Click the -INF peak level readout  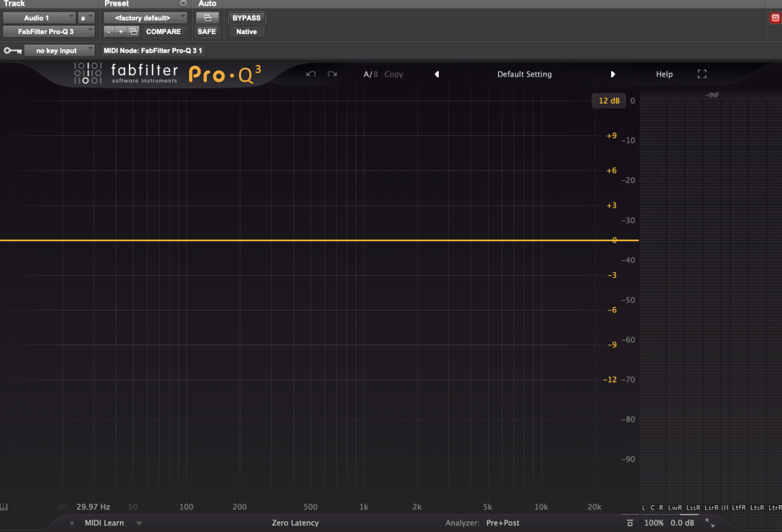tap(712, 95)
